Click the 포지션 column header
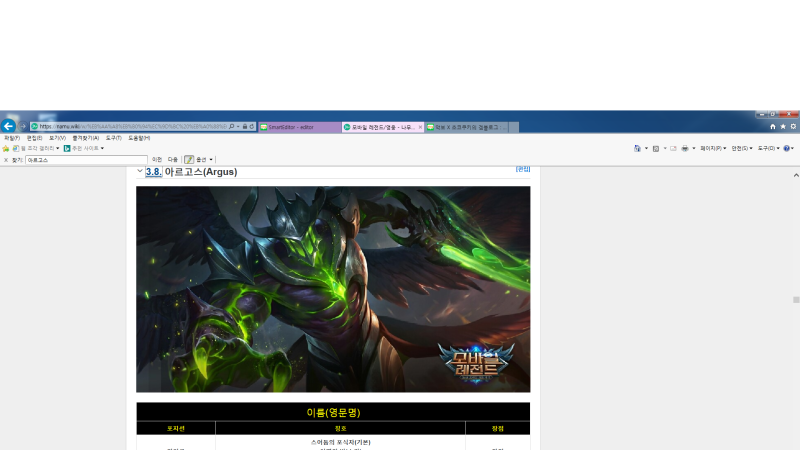The width and height of the screenshot is (800, 450). pyautogui.click(x=176, y=429)
